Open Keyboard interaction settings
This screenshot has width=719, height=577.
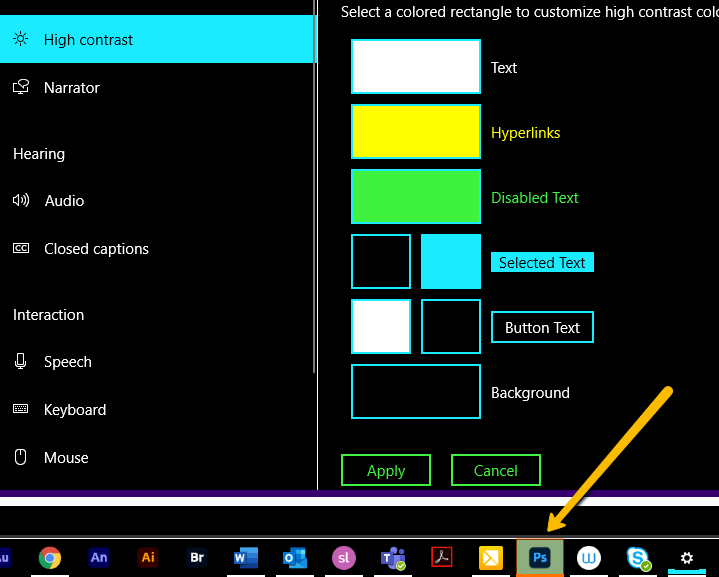[x=74, y=410]
